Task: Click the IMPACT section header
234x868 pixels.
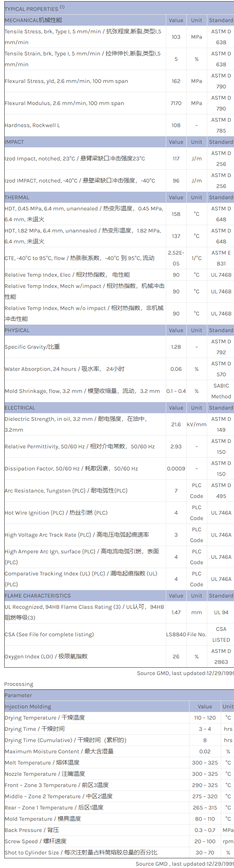Action: click(x=14, y=142)
